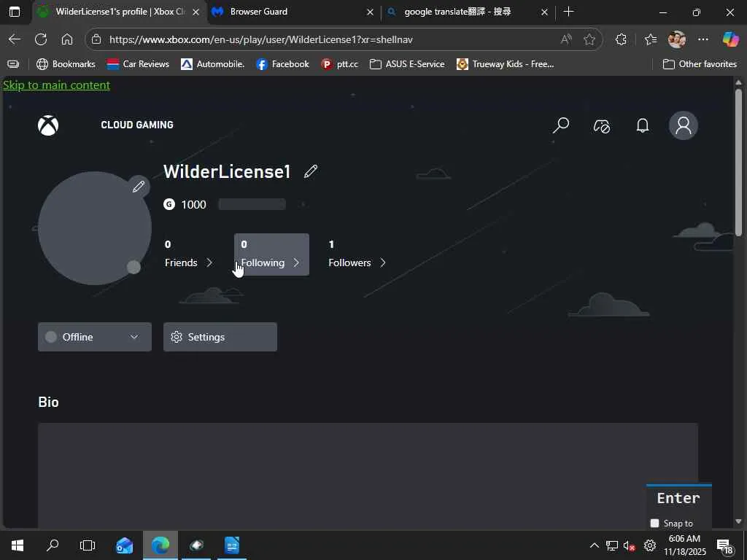Click the site lock info icon
Viewport: 747px width, 560px height.
pos(96,39)
